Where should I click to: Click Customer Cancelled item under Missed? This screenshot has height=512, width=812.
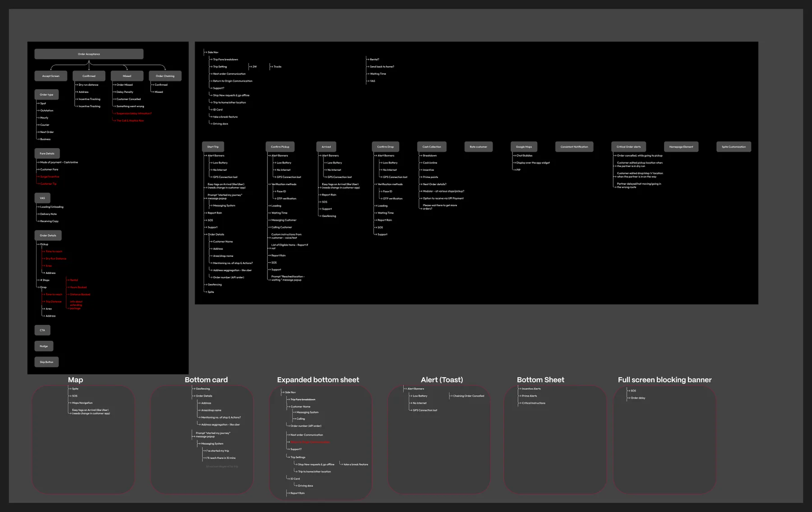(x=129, y=99)
